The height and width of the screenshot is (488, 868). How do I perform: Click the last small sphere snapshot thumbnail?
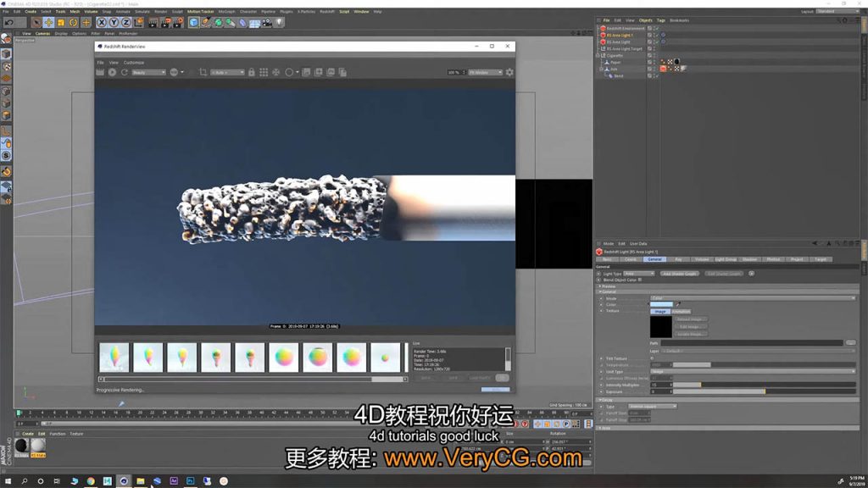coord(386,358)
